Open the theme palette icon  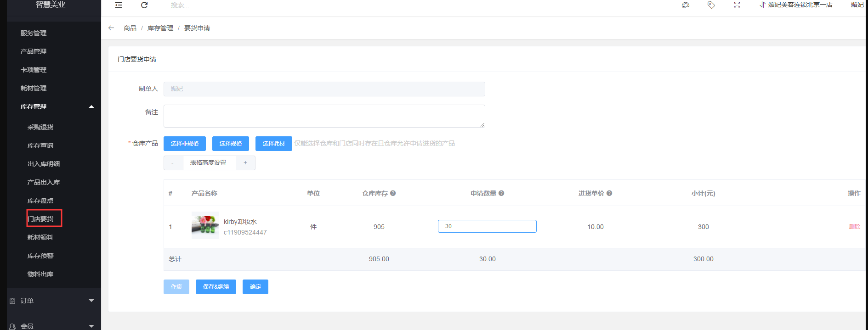686,5
